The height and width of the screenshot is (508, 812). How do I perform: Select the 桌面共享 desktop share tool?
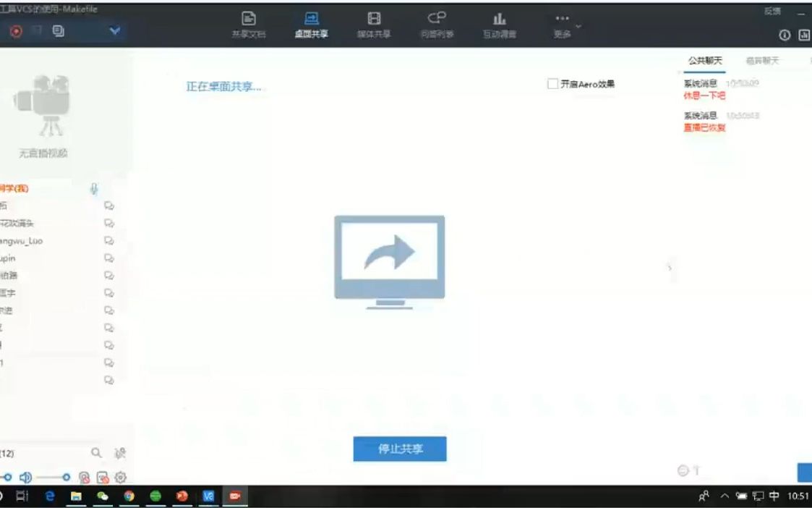[311, 22]
